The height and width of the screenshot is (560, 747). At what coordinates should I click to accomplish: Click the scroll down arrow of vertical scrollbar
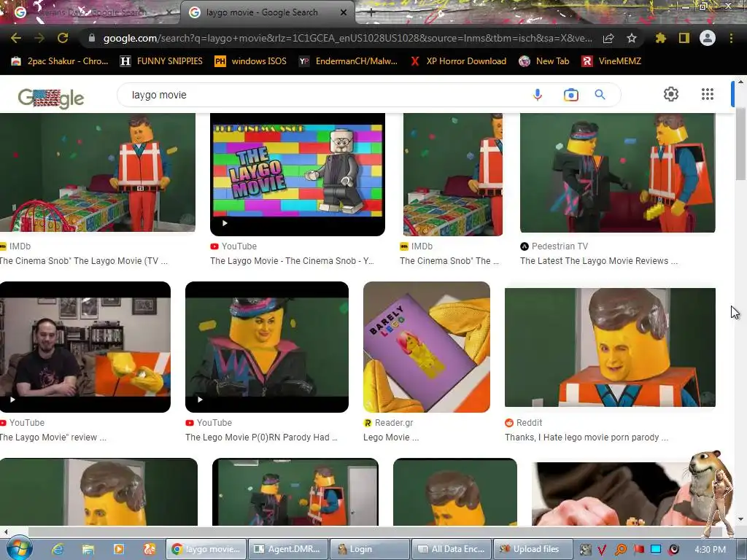(740, 519)
